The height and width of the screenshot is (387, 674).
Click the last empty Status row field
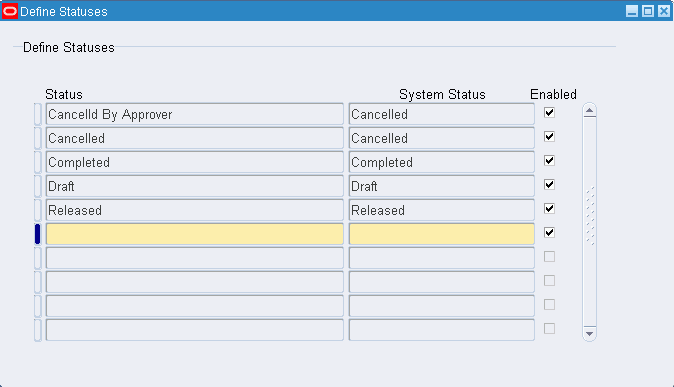(195, 330)
